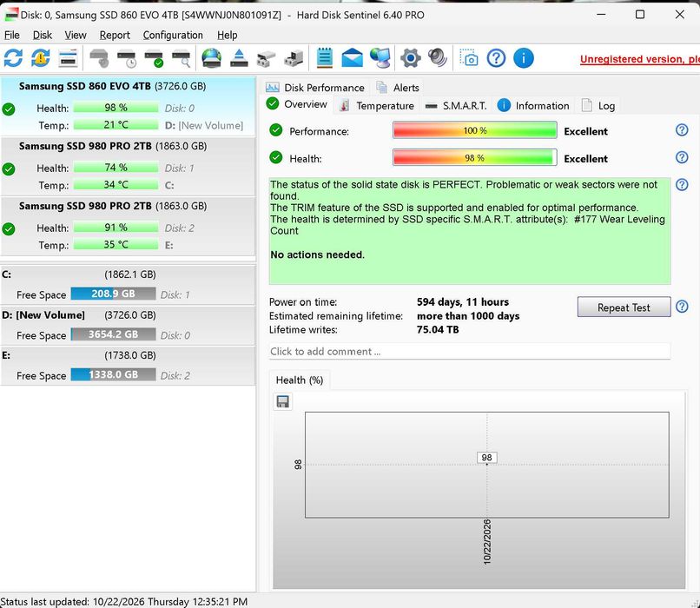
Task: Click the D: free space 3654.2 GB bar
Action: tap(114, 334)
